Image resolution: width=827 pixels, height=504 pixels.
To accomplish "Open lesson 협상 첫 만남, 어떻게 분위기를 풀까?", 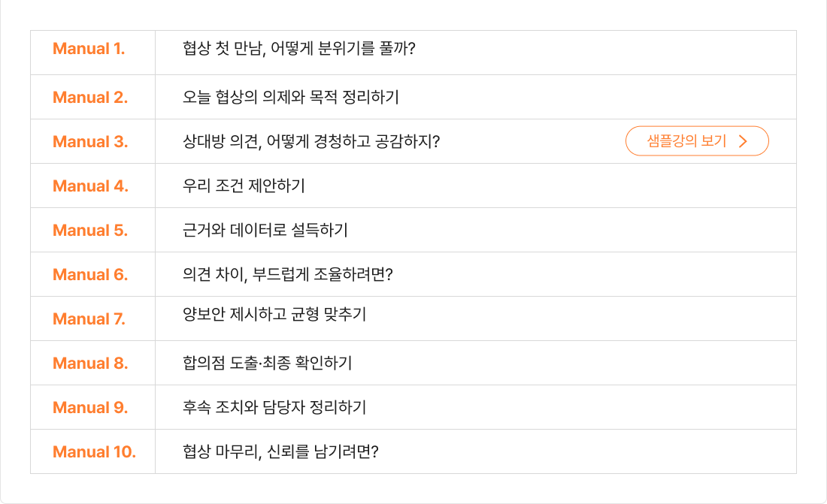I will 299,50.
